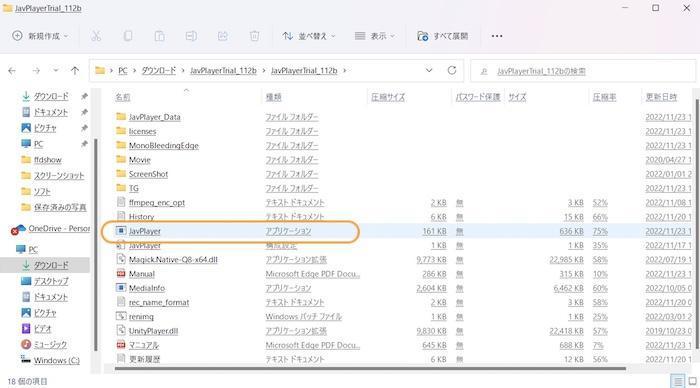Open 保存済みの写真 folder in sidebar
The image size is (700, 388).
tap(60, 207)
